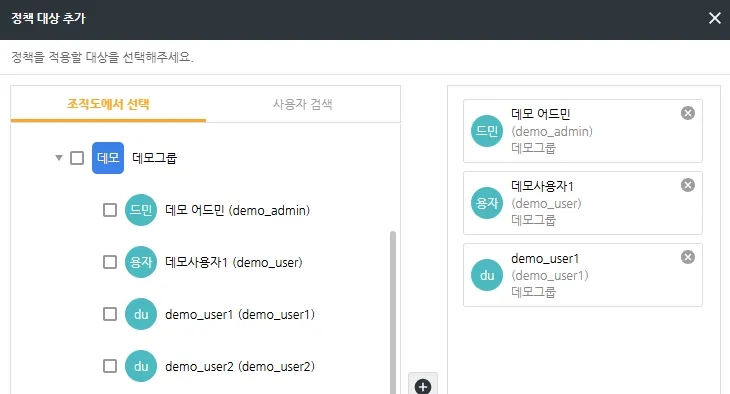Select 데모 어드민 (demo_admin) tree row text
Screen dimensions: 730x394
tap(237, 211)
